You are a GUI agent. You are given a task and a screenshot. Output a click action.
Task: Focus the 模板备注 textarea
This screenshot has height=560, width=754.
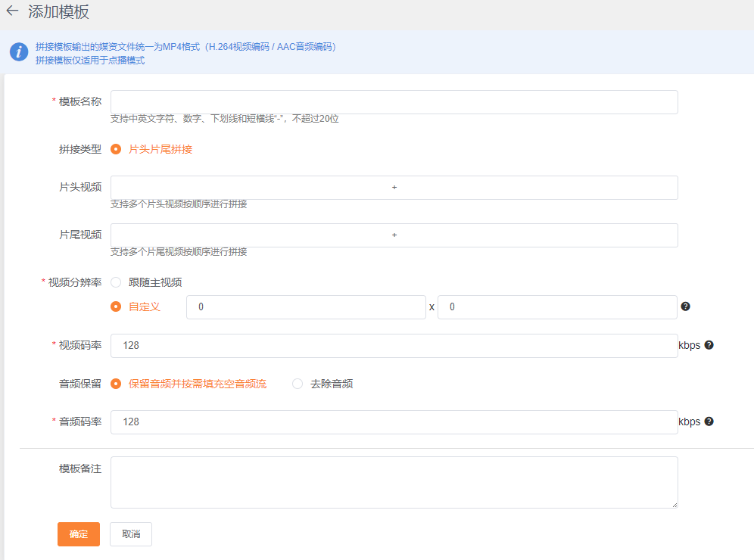[x=394, y=482]
